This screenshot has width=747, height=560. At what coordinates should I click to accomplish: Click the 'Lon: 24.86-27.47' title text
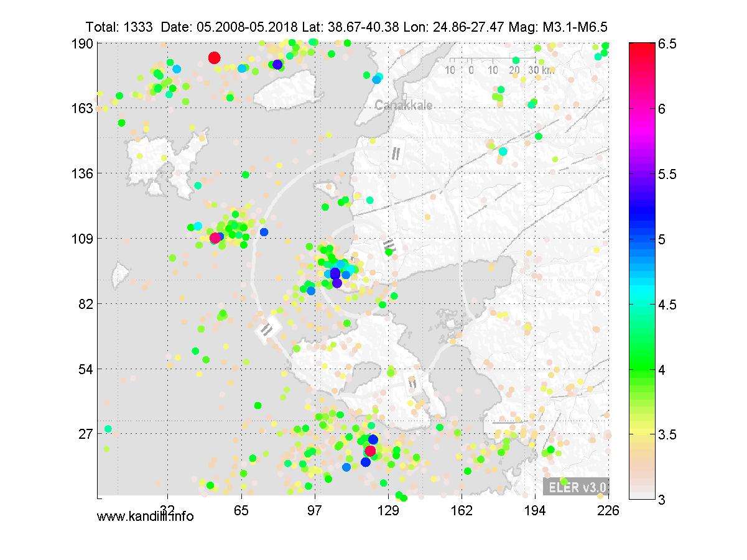point(453,27)
